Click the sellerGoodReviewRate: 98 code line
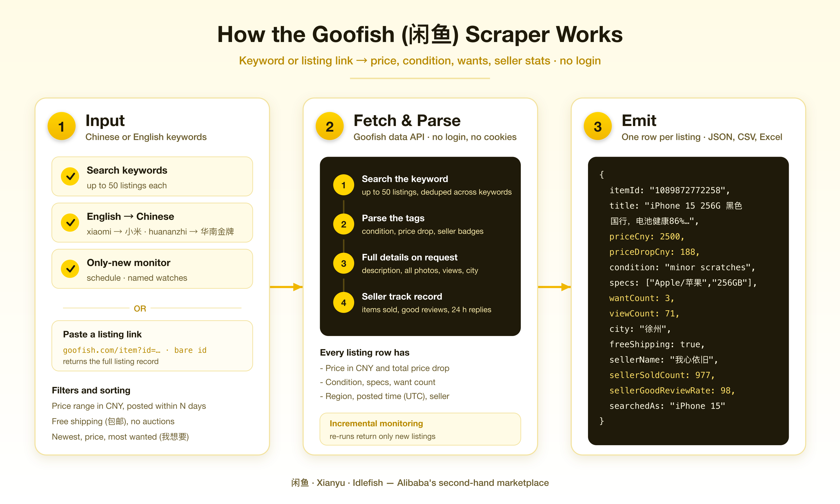Image resolution: width=840 pixels, height=504 pixels. 672,391
